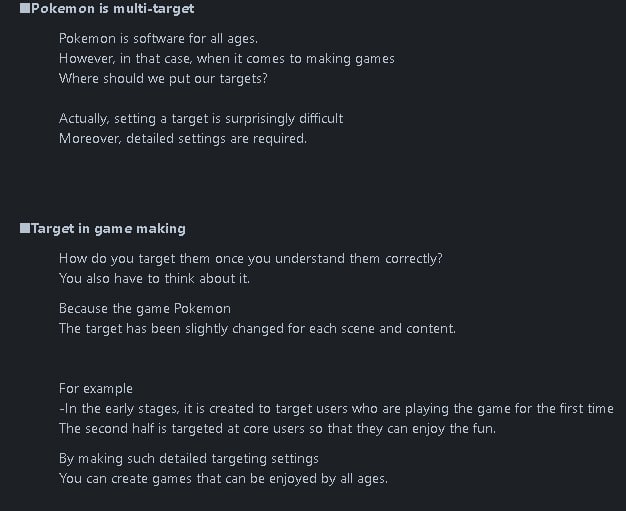Click 'The target has been slightly changed' line

[x=257, y=329]
